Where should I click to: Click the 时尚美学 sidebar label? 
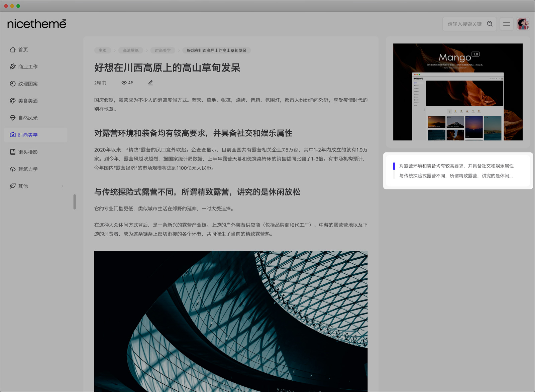pyautogui.click(x=28, y=135)
